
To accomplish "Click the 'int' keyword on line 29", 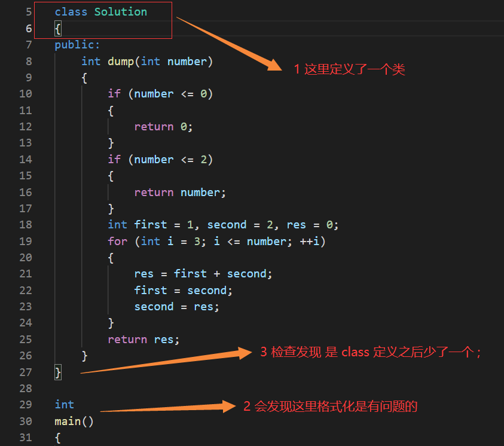I will click(x=65, y=405).
